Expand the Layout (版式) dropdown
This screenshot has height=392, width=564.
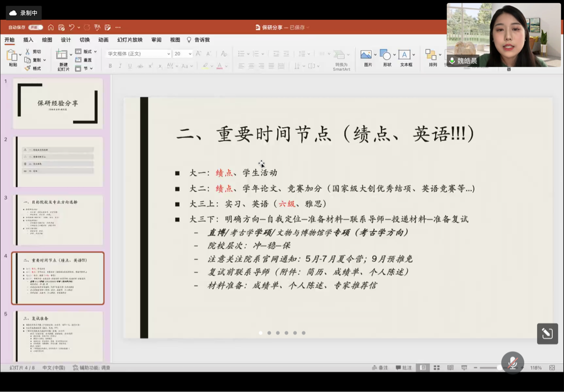[95, 52]
